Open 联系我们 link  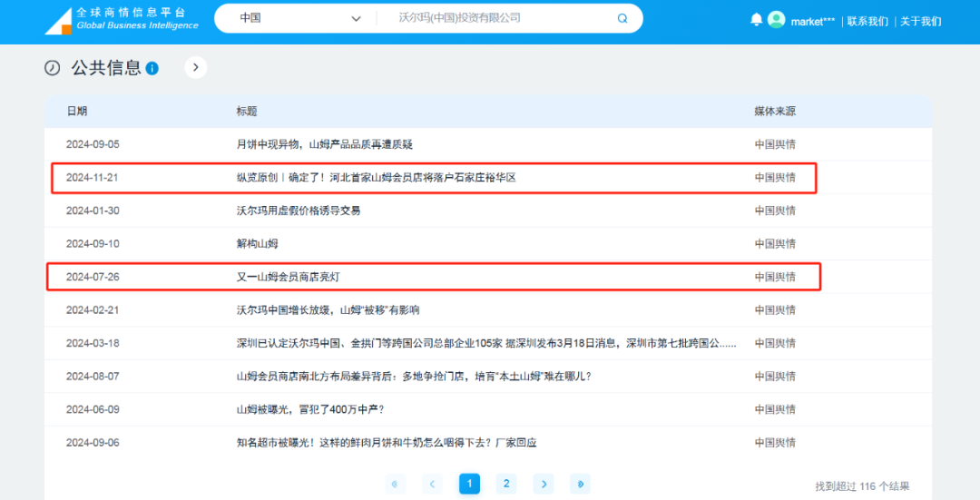[867, 21]
